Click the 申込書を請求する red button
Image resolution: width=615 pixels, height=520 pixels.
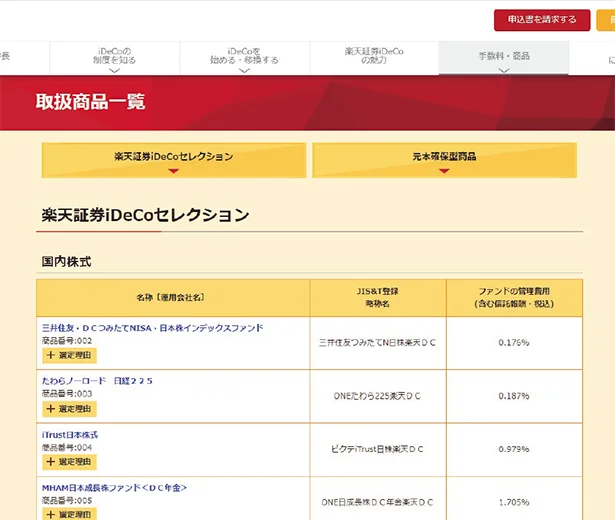click(x=542, y=20)
